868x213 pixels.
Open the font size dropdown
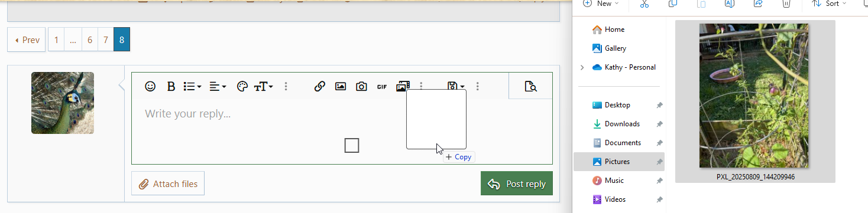264,86
